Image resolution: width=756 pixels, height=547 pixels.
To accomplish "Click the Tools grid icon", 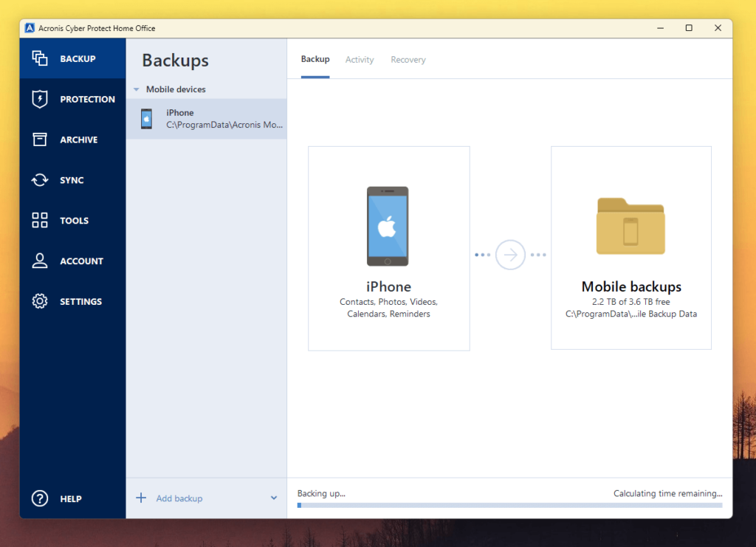I will (40, 221).
